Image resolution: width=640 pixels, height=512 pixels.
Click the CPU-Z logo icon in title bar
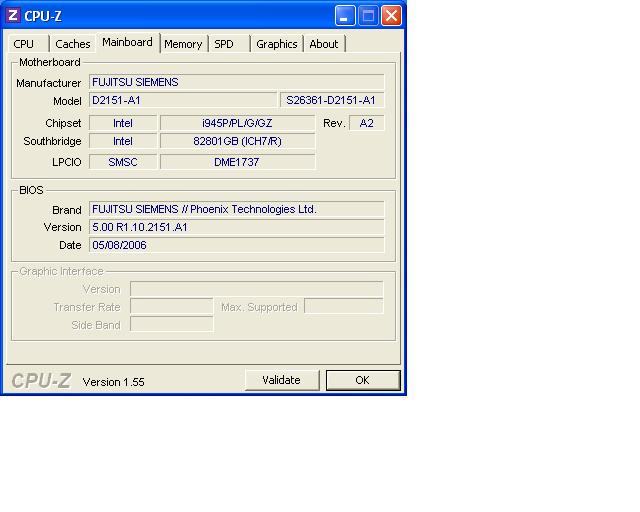13,16
